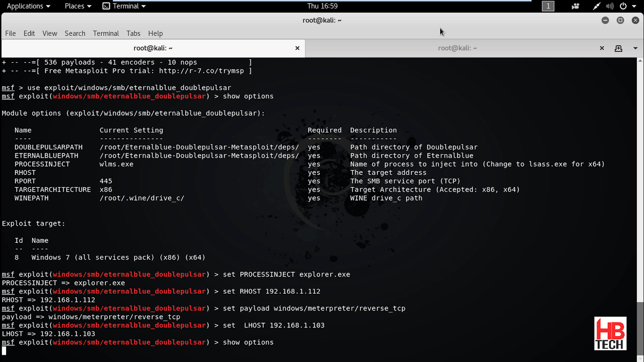Open the Applications menu in the top bar
644x362 pixels.
29,6
